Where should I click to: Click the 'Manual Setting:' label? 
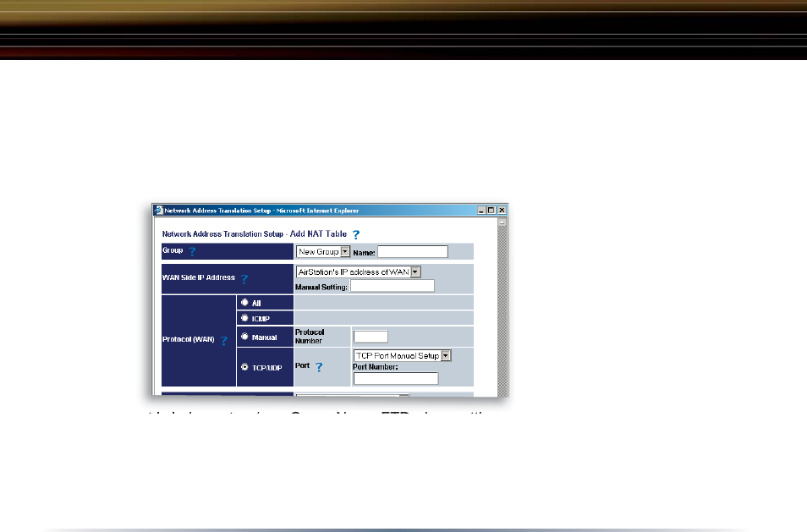coord(321,287)
